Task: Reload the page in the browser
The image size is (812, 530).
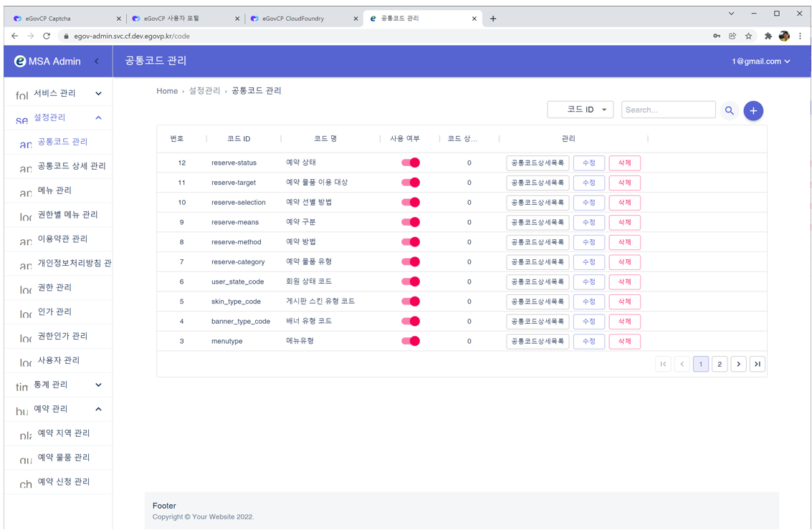Action: pyautogui.click(x=47, y=36)
